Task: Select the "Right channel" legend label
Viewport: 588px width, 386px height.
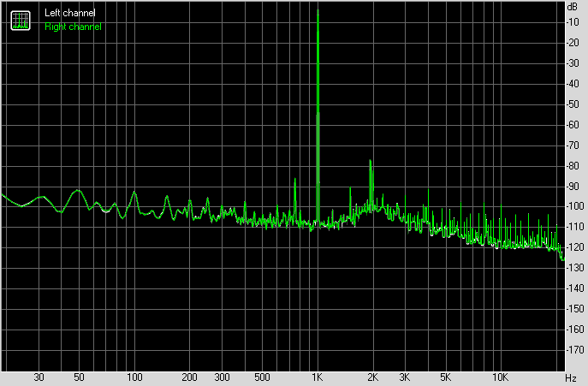Action: (73, 27)
